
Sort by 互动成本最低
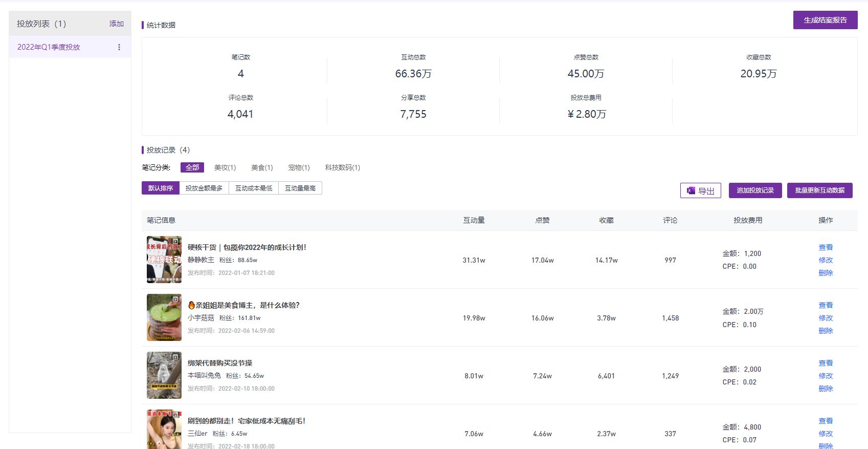[x=254, y=188]
